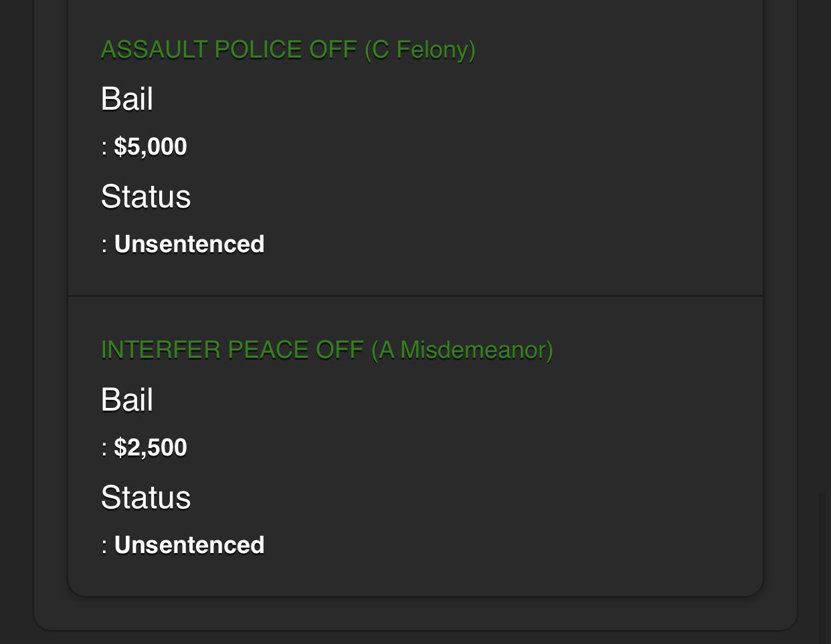
Task: Click the colon preceding the $5,000 amount
Action: pos(104,148)
